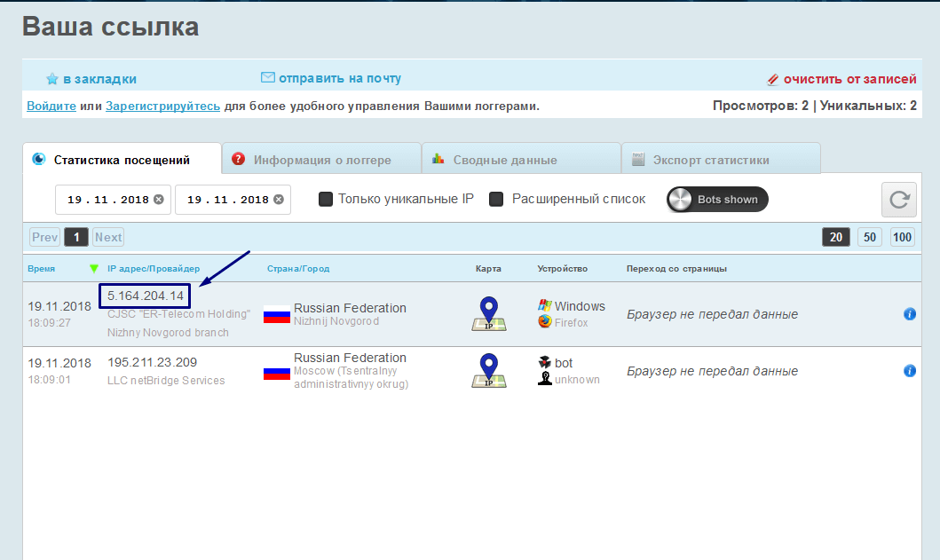Click the Зарегистрируйтесь link
The height and width of the screenshot is (560, 940).
coord(162,106)
